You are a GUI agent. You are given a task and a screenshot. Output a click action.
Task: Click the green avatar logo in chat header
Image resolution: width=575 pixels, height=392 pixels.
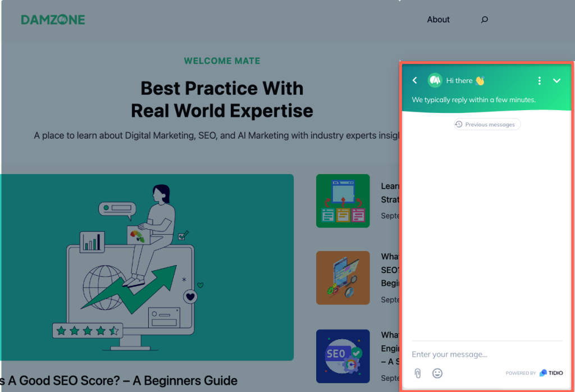(435, 80)
